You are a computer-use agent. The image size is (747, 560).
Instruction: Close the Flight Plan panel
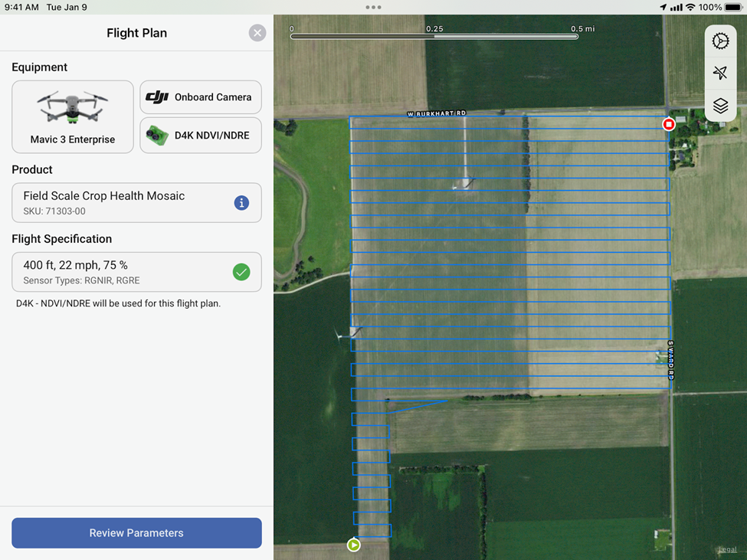point(257,33)
